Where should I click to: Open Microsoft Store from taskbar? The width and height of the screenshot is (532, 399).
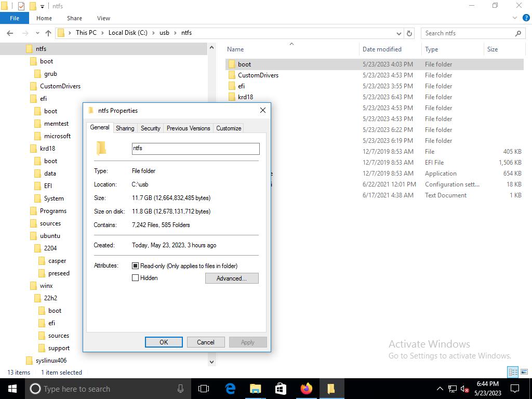(x=281, y=389)
